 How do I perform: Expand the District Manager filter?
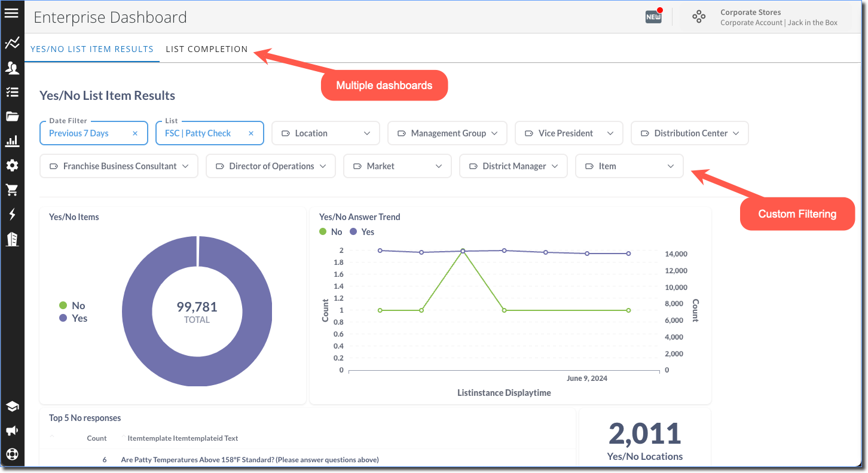tap(513, 166)
